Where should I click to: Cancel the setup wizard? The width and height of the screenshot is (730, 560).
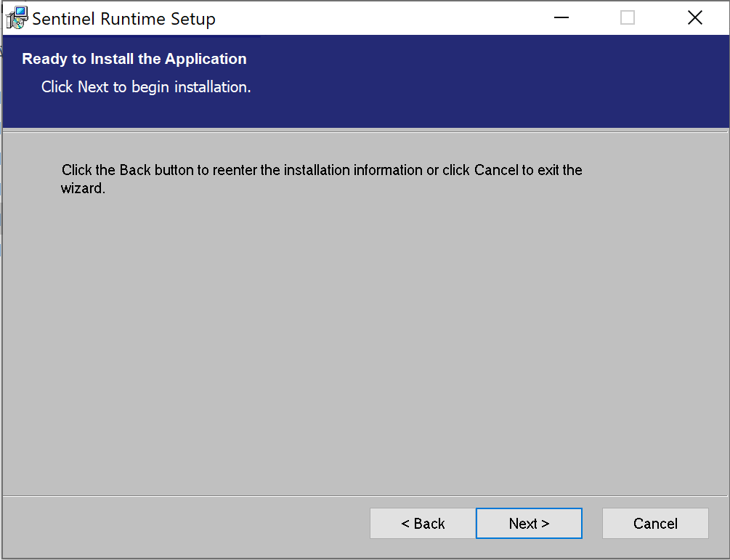click(x=655, y=524)
